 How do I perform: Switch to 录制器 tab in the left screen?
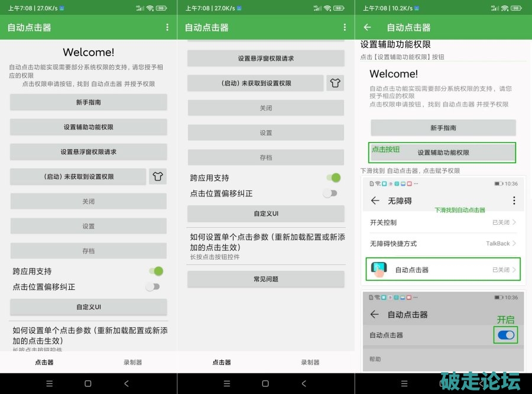tap(132, 362)
